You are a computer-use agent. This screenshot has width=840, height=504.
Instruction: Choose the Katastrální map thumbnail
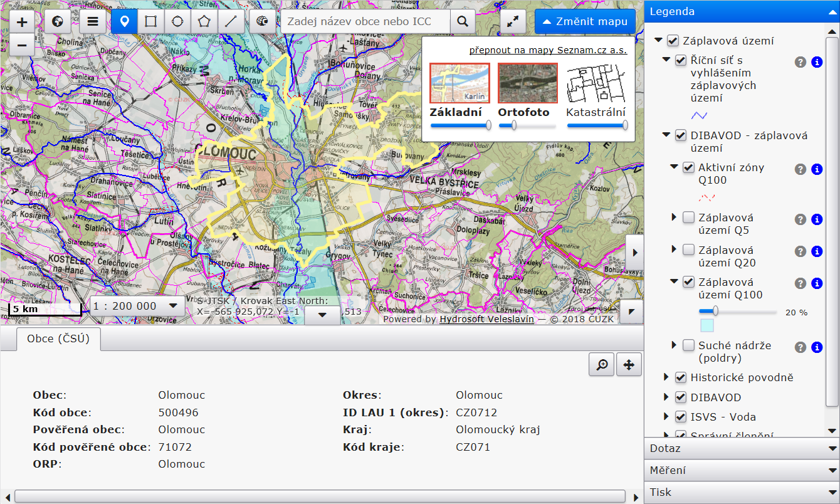(596, 83)
